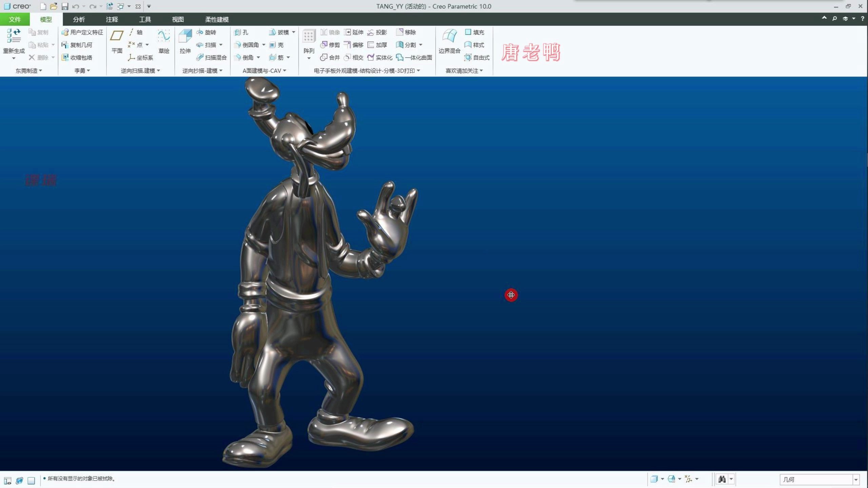Select the Extrude (拉伸) tool
This screenshot has width=868, height=488.
coord(185,41)
